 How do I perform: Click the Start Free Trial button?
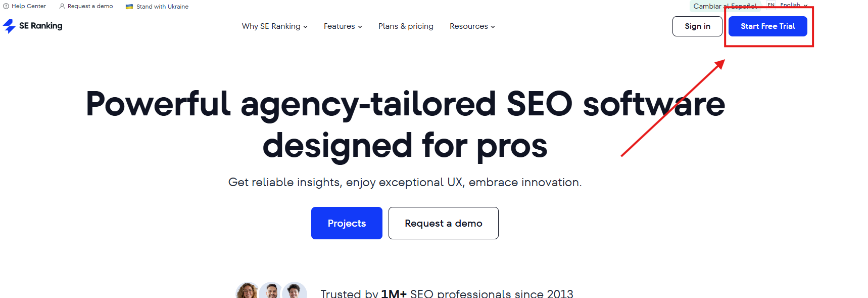(x=768, y=26)
